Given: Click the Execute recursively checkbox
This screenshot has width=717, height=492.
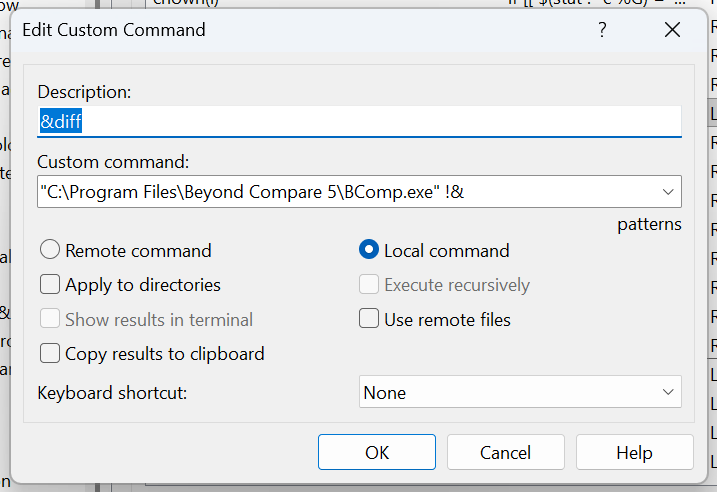Looking at the screenshot, I should pyautogui.click(x=370, y=285).
